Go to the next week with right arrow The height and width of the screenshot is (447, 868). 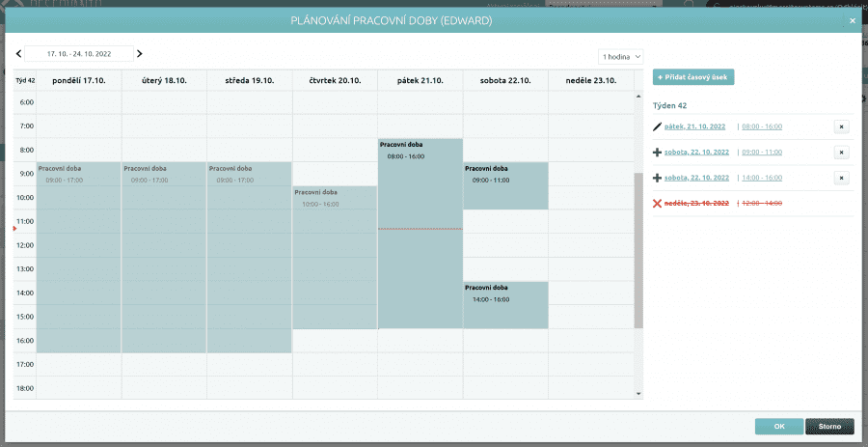[x=140, y=54]
